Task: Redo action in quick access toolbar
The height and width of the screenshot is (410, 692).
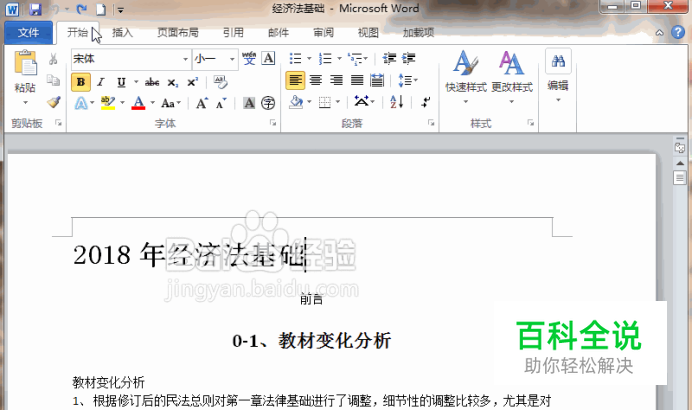Action: click(x=82, y=9)
